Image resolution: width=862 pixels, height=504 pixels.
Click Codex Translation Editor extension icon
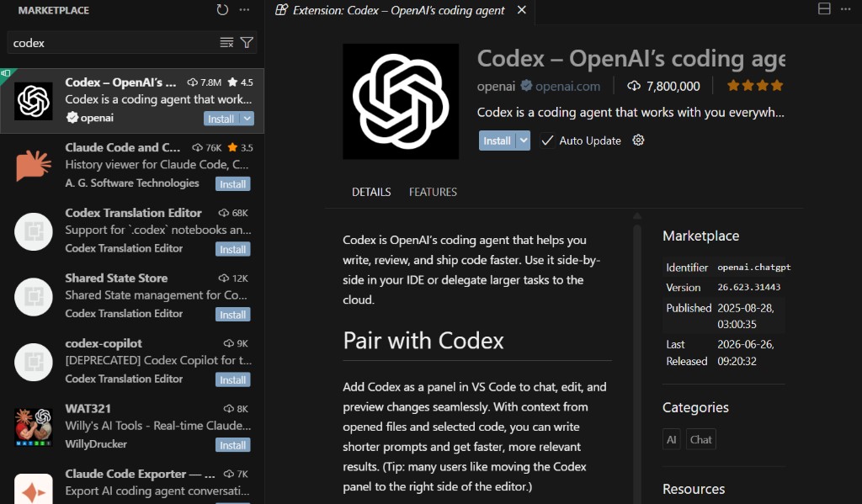point(34,231)
